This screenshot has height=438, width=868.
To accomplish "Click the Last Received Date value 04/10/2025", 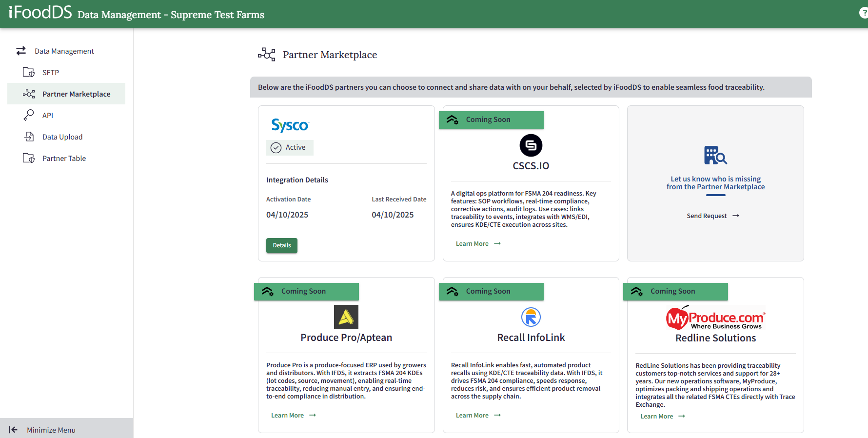I will click(393, 215).
